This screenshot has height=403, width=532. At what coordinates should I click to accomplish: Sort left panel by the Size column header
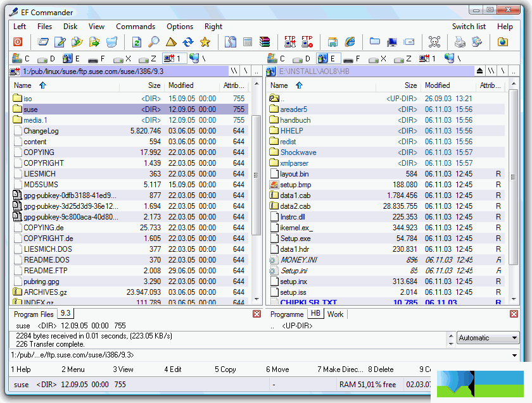[x=141, y=85]
